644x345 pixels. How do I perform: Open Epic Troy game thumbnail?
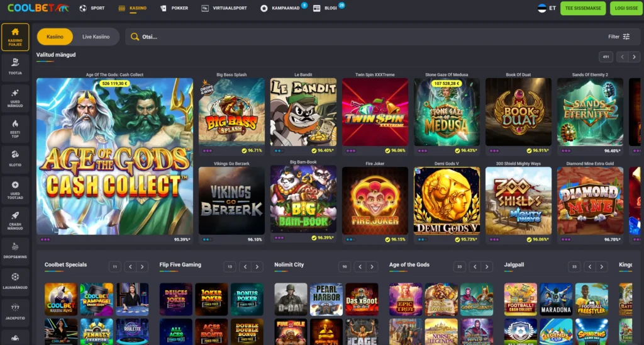point(406,299)
